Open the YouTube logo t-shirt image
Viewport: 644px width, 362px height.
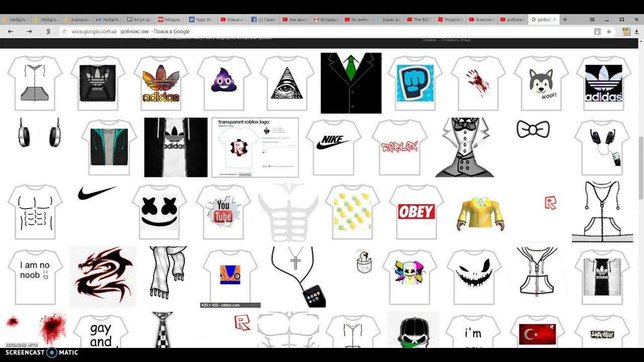click(223, 212)
